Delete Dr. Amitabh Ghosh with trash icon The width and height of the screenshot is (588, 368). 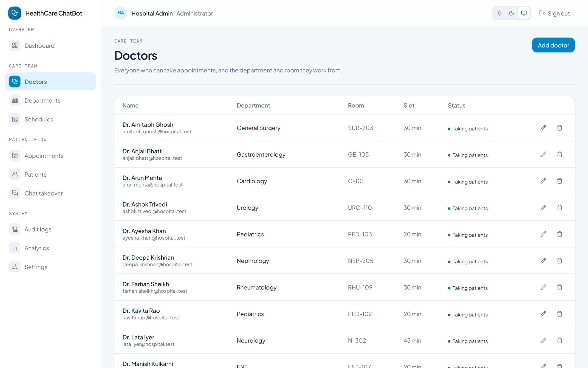coord(560,128)
